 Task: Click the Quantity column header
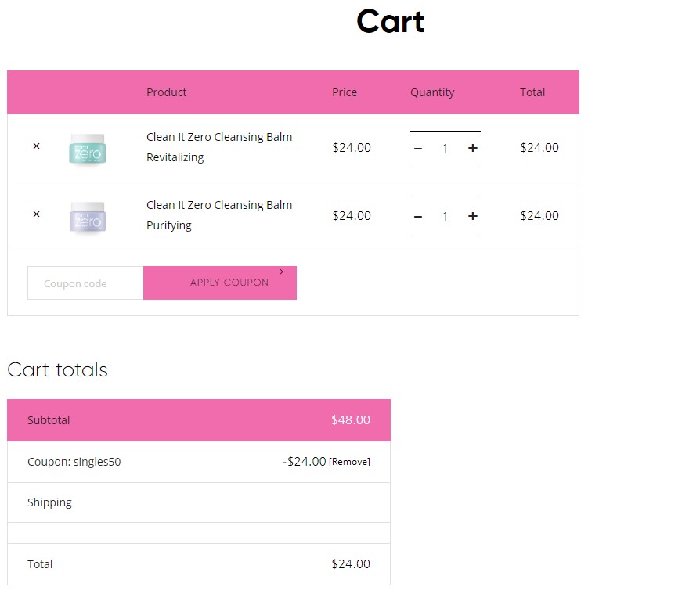pyautogui.click(x=432, y=92)
